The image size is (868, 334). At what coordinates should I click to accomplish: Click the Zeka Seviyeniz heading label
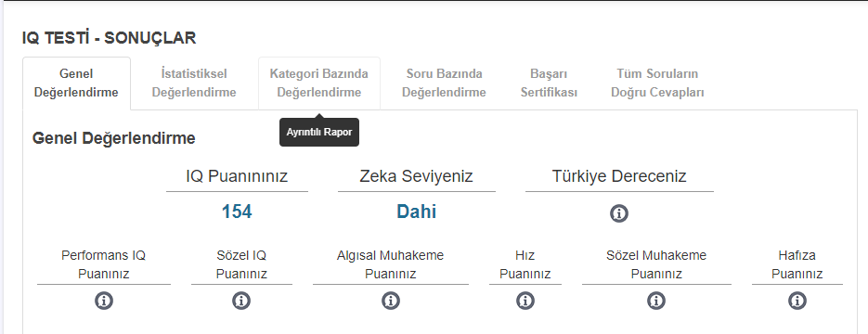[x=416, y=176]
